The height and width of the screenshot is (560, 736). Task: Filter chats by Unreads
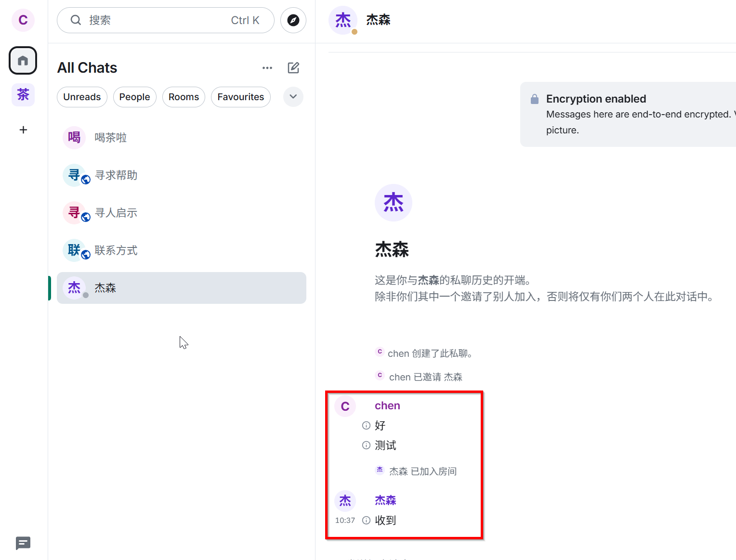(82, 97)
